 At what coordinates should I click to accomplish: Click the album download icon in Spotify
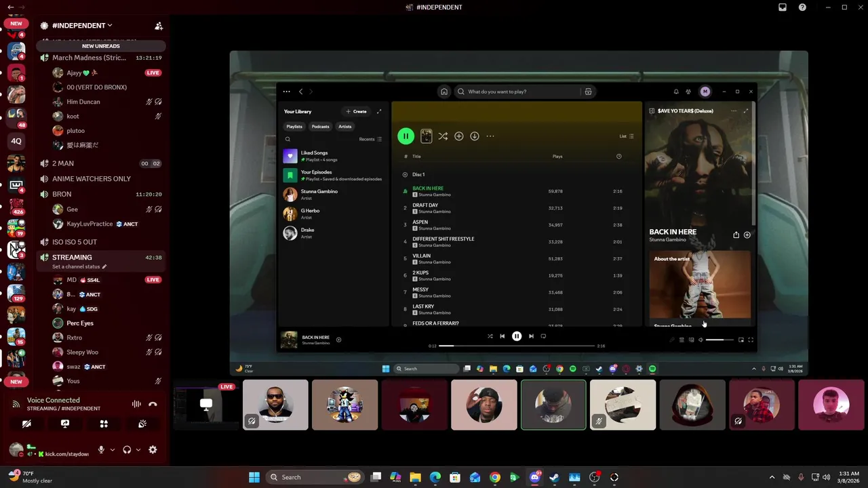point(475,136)
